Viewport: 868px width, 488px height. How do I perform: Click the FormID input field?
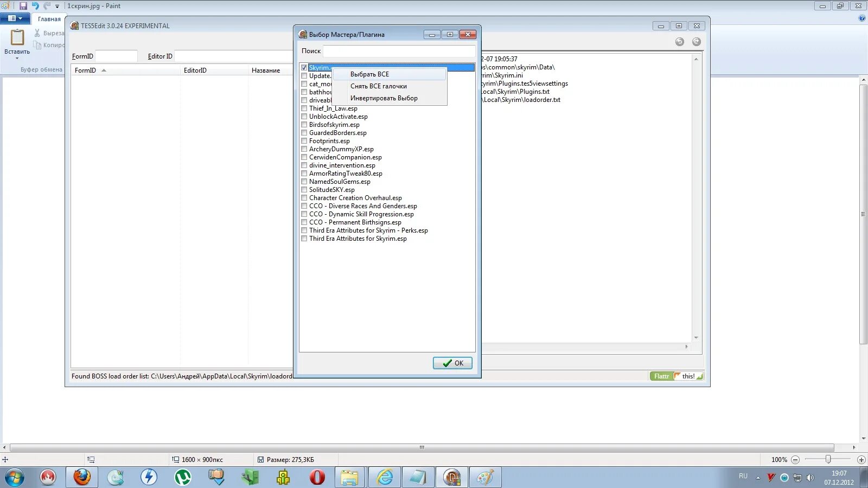coord(116,56)
